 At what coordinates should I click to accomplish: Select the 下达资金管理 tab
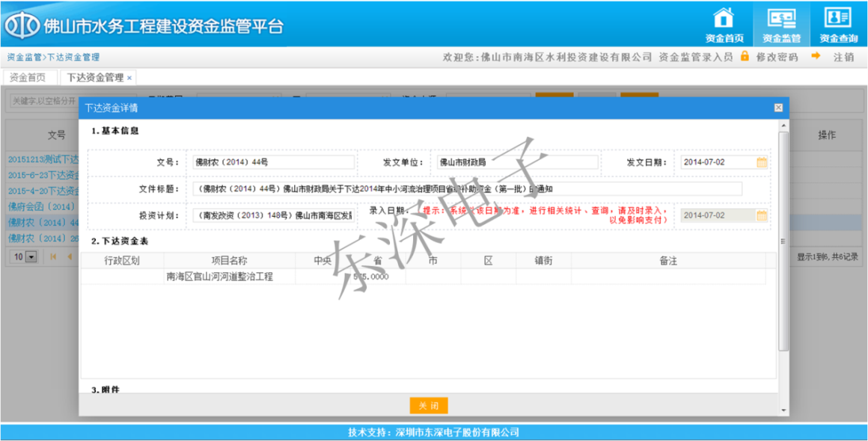[x=94, y=78]
